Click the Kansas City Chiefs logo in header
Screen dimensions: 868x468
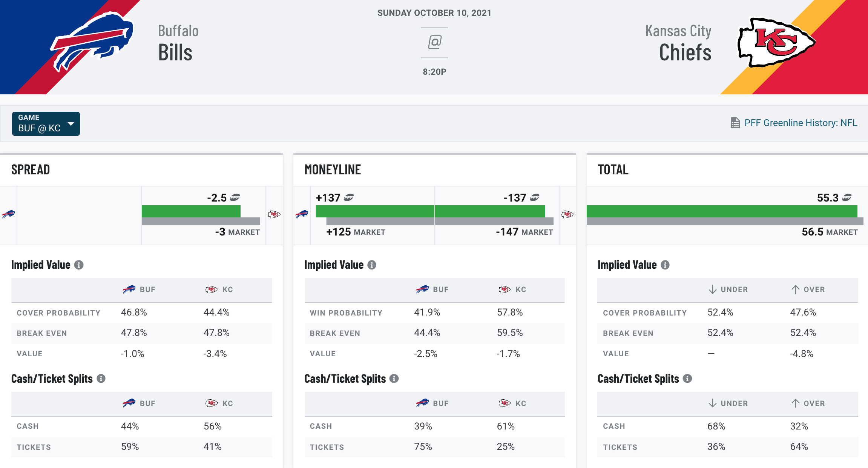pyautogui.click(x=777, y=43)
